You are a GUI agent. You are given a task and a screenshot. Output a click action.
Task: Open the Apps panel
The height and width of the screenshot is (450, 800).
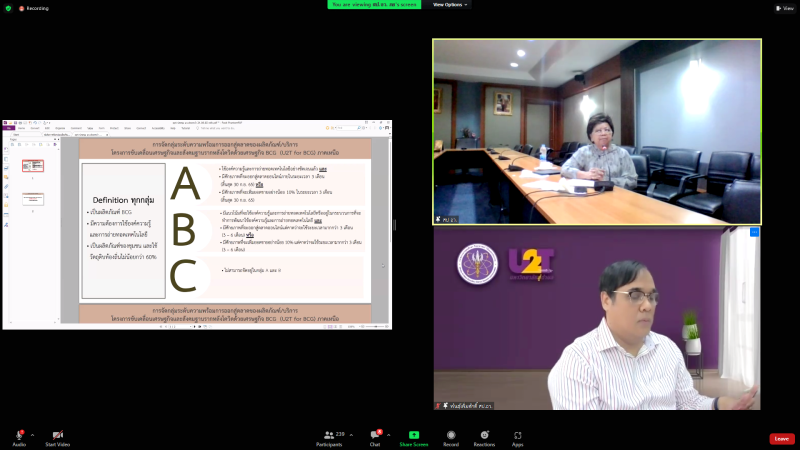pyautogui.click(x=517, y=435)
